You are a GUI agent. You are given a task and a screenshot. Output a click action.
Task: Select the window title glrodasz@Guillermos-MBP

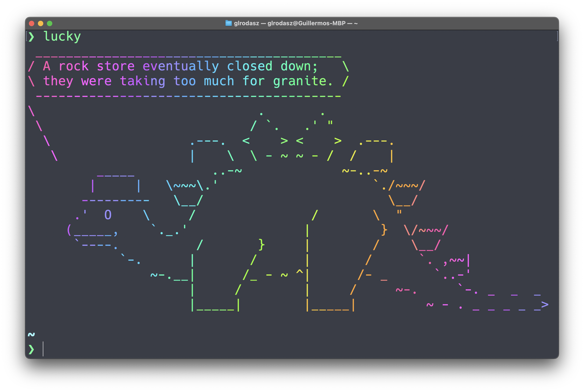(306, 23)
